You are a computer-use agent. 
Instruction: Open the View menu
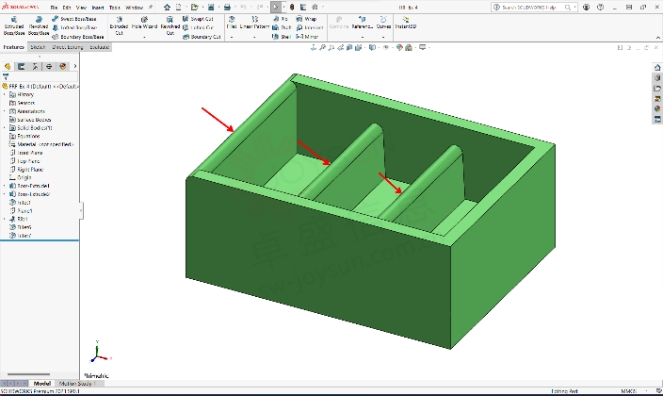[x=81, y=8]
